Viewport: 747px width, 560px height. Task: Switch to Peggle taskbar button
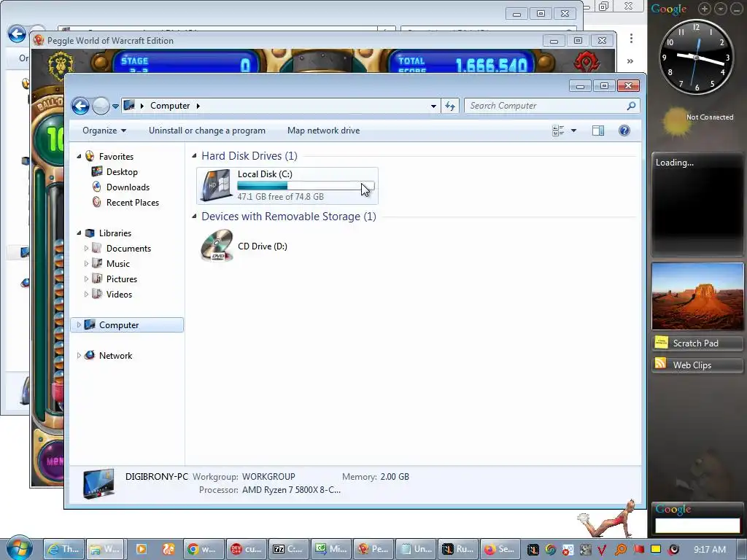coord(373,549)
